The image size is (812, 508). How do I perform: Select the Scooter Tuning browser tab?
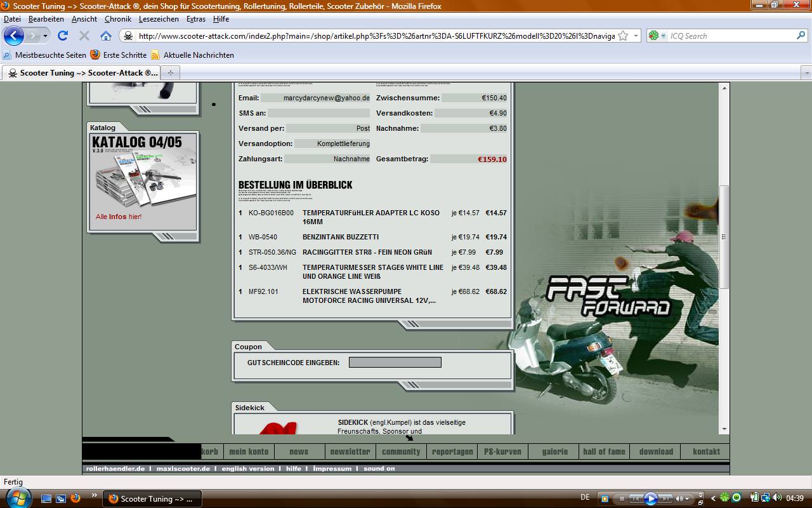(x=82, y=73)
